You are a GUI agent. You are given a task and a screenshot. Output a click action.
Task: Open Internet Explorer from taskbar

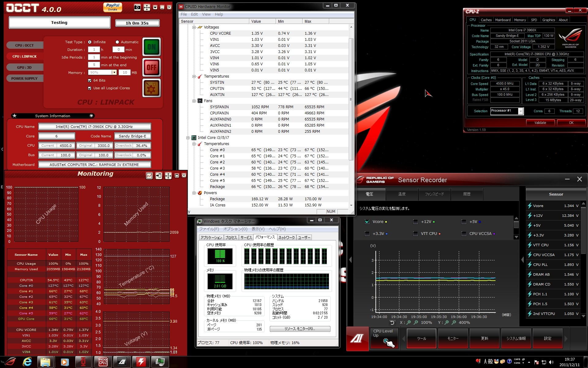(x=27, y=362)
